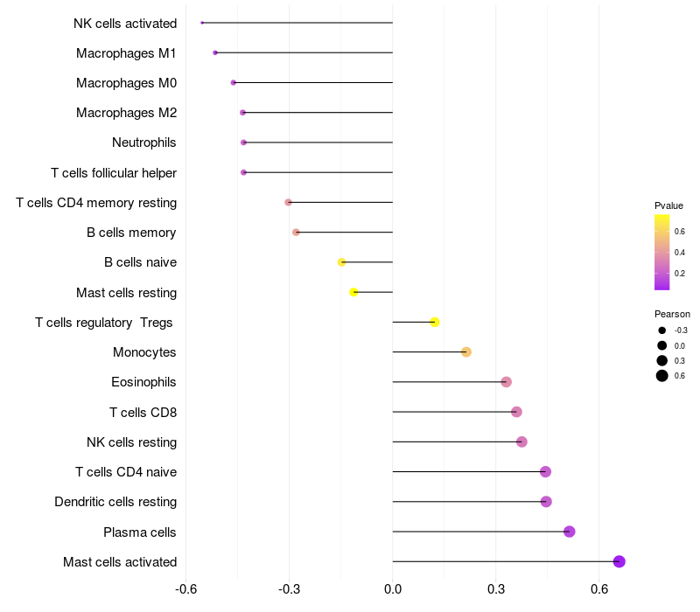700x612 pixels.
Task: Click the Pearson -0.3 legend circle
Action: tap(661, 330)
